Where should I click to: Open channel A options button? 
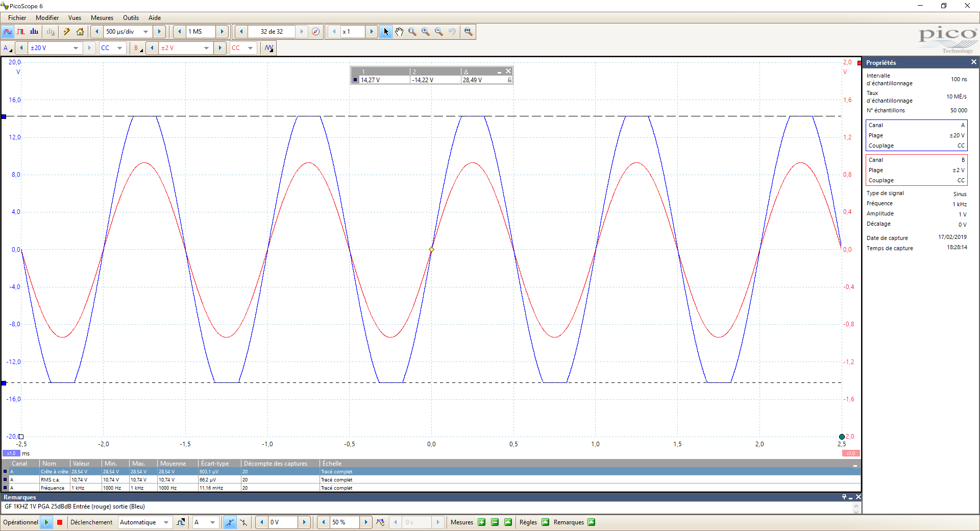click(x=8, y=48)
